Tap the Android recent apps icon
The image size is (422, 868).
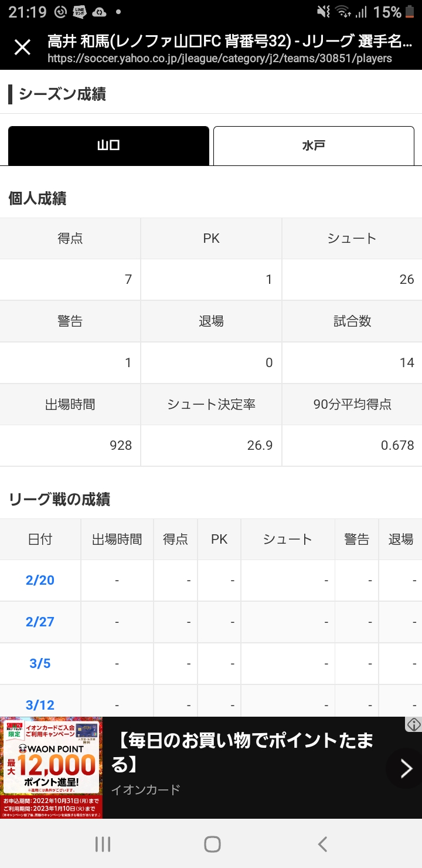coord(103,844)
